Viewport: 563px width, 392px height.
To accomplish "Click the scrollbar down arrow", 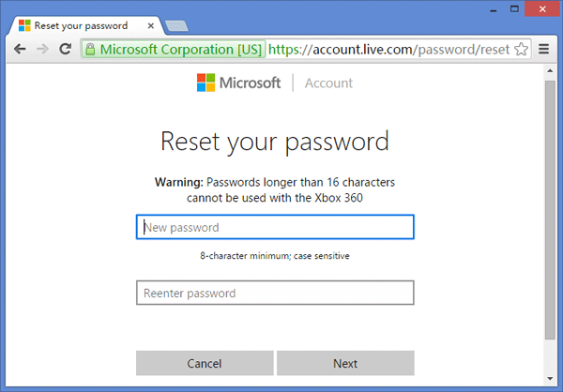I will pyautogui.click(x=550, y=378).
